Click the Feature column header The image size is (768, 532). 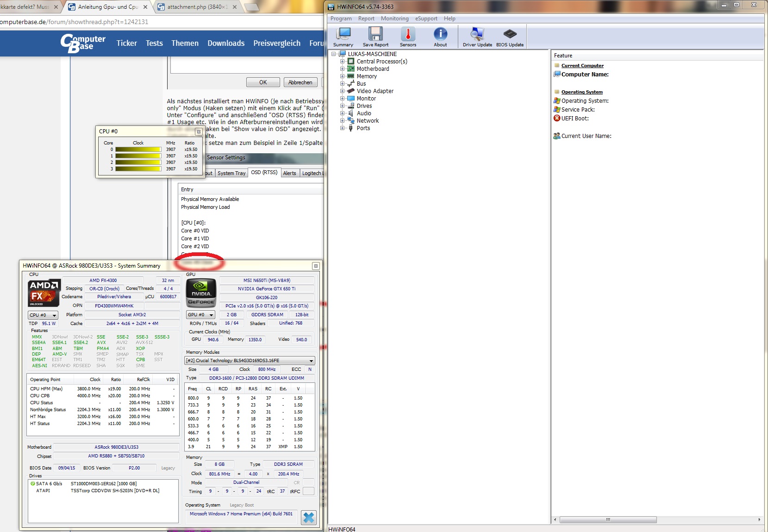coord(563,56)
